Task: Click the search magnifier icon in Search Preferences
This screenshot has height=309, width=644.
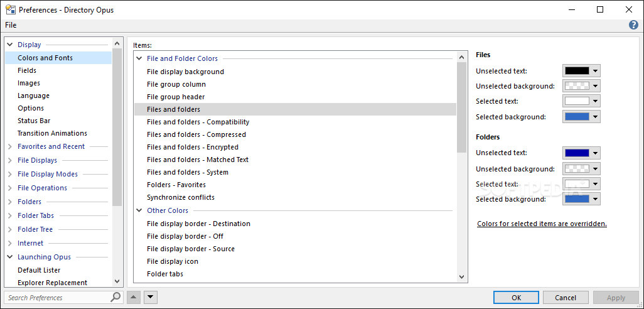Action: (x=116, y=297)
